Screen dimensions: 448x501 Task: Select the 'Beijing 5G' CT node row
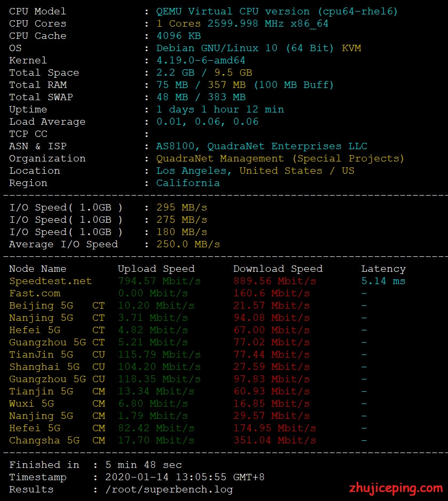click(x=57, y=306)
